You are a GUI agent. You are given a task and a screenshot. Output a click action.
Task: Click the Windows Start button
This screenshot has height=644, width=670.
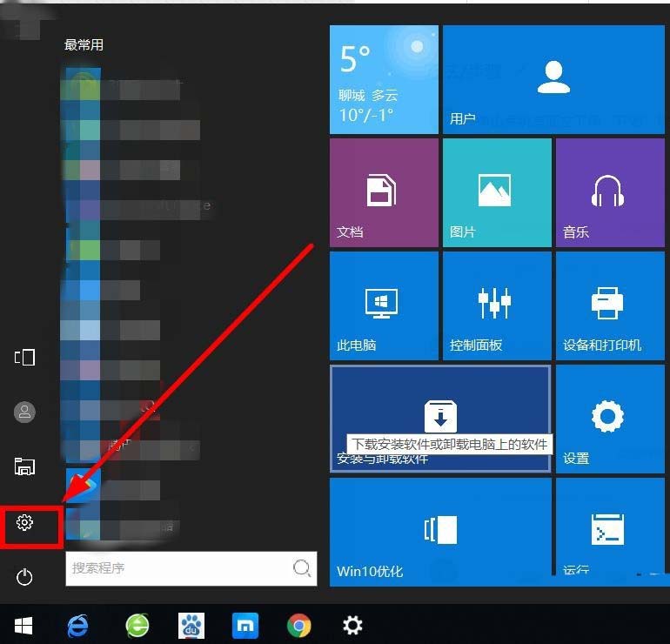pos(23,626)
